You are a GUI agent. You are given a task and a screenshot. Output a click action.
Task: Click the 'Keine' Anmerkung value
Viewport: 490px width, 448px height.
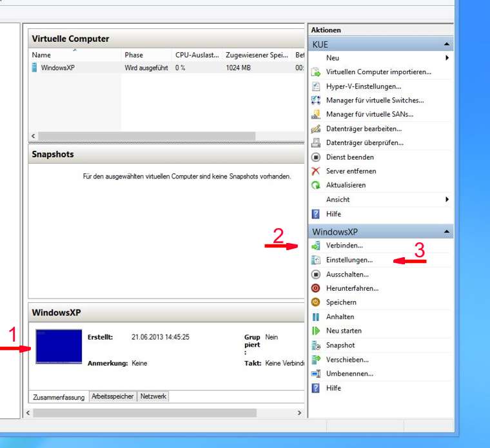139,363
